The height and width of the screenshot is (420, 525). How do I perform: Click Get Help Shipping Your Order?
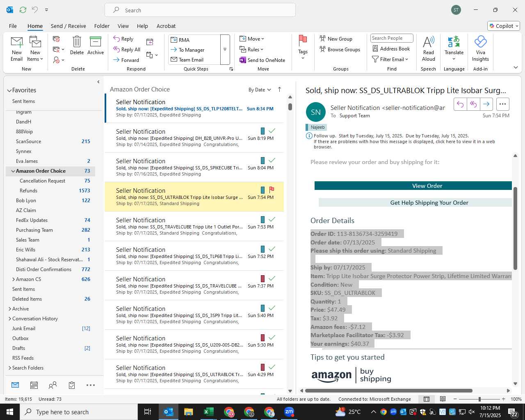click(415, 203)
